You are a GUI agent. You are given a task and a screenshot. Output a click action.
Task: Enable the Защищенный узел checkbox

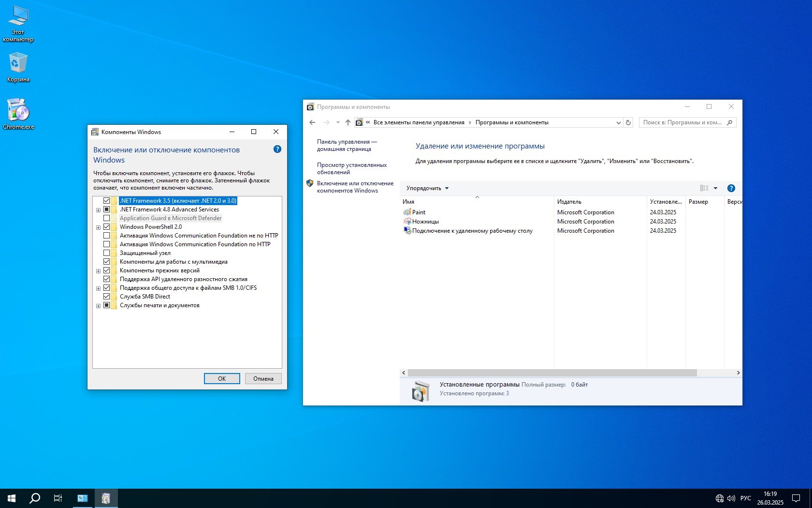click(107, 253)
